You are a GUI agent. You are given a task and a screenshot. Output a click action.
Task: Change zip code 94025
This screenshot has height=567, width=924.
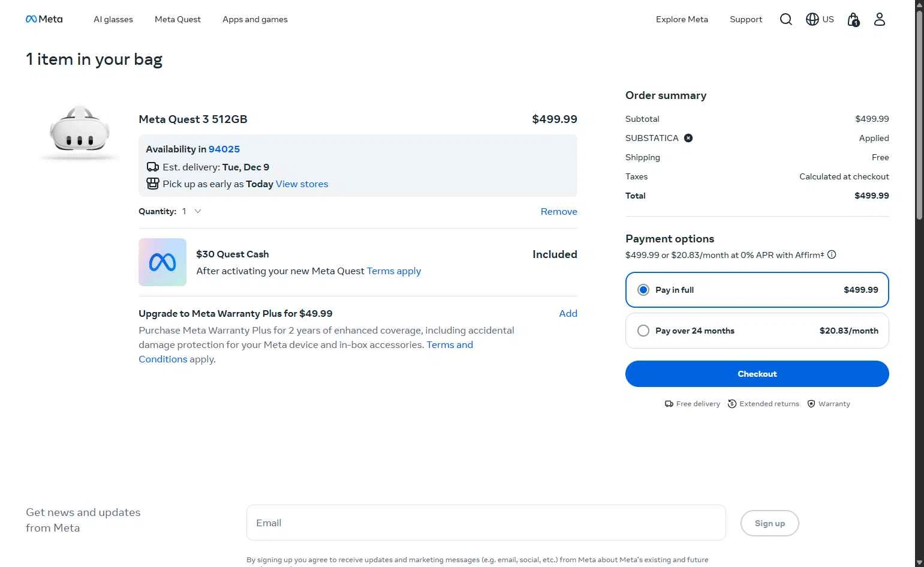tap(224, 149)
